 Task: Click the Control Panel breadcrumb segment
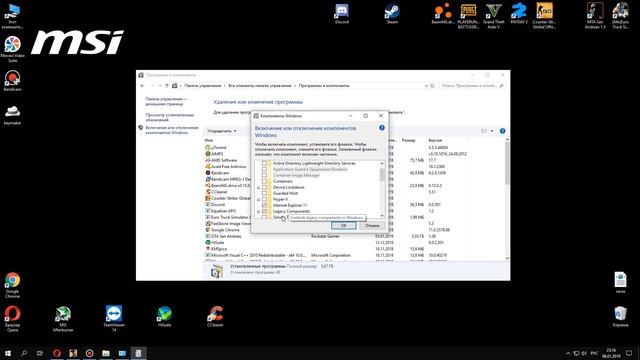click(x=202, y=86)
